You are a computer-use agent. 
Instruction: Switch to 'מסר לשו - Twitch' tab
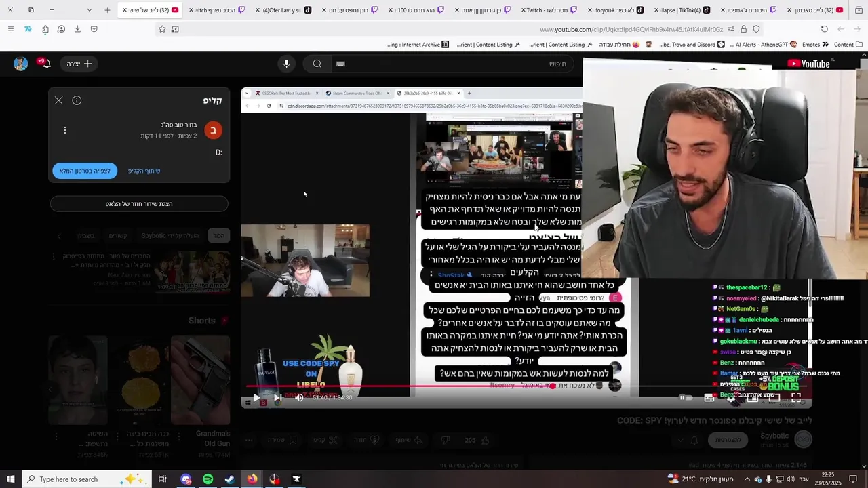[x=549, y=10]
